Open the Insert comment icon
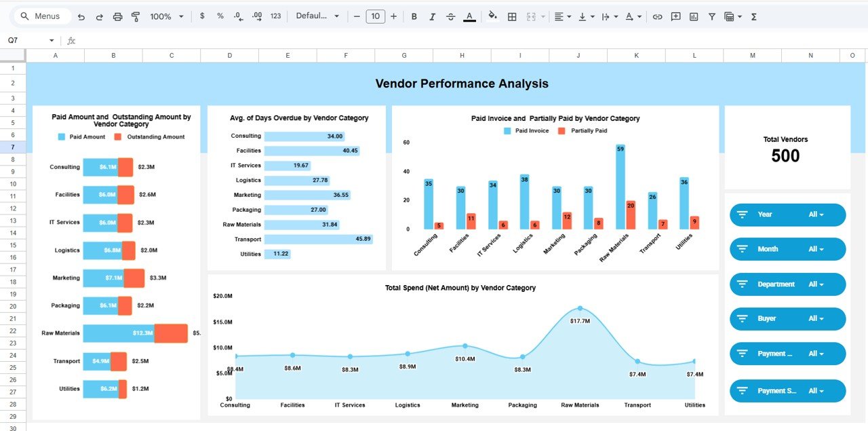Image resolution: width=868 pixels, height=431 pixels. click(x=675, y=16)
